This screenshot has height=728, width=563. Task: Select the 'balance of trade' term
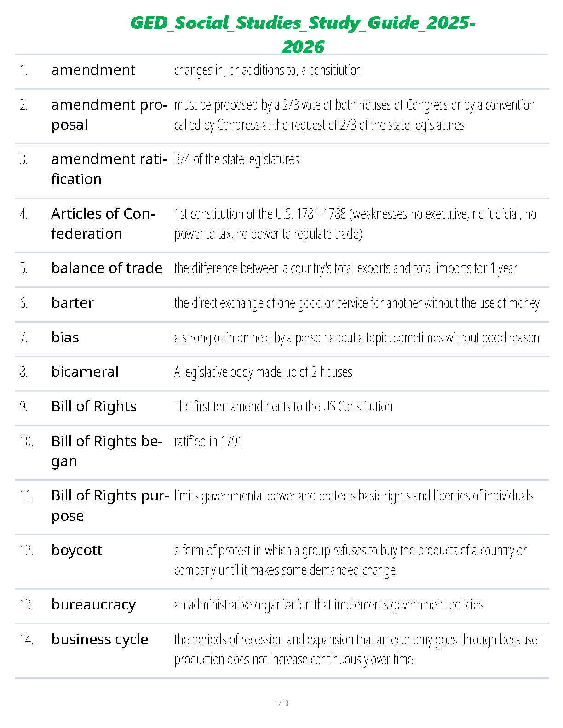point(107,268)
